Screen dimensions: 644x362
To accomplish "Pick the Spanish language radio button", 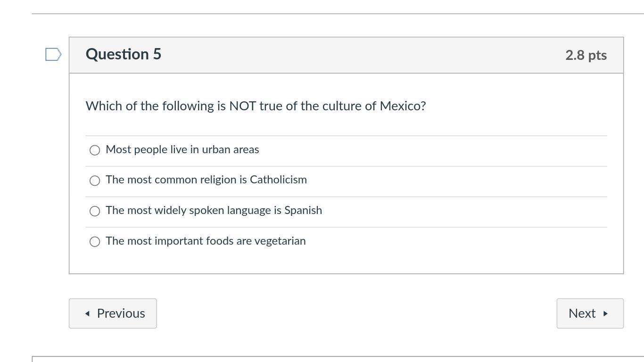I will pyautogui.click(x=95, y=211).
